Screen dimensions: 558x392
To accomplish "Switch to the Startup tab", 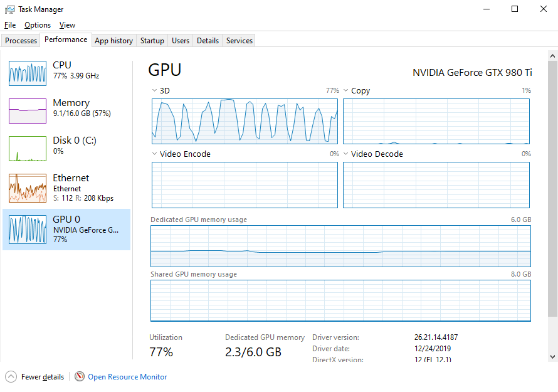I will 152,41.
